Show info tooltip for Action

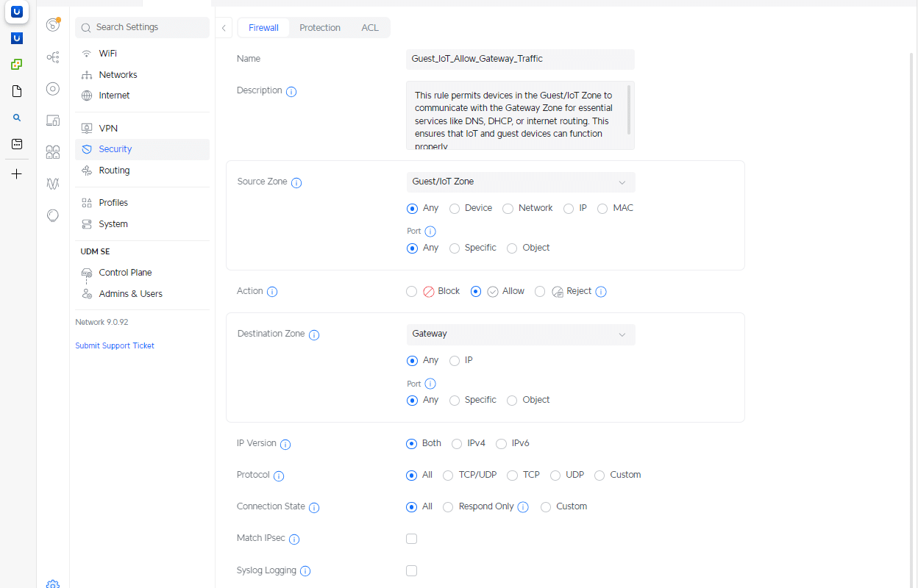point(272,292)
